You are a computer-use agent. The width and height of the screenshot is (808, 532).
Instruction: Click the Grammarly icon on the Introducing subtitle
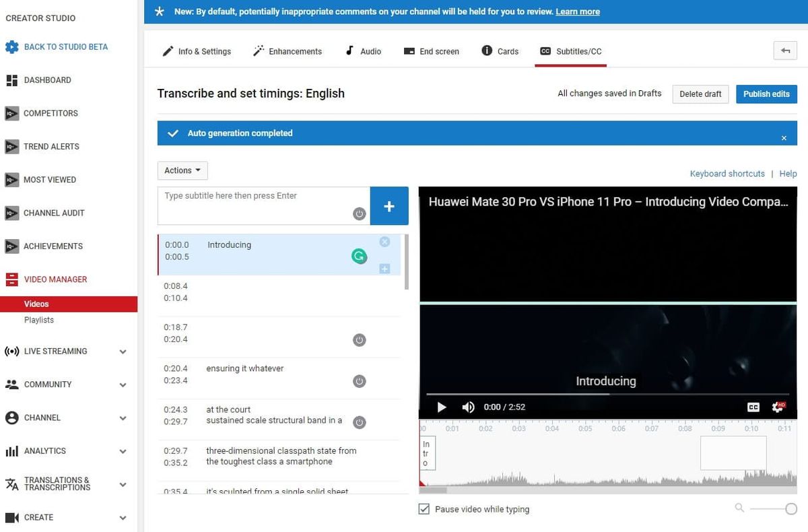[359, 257]
